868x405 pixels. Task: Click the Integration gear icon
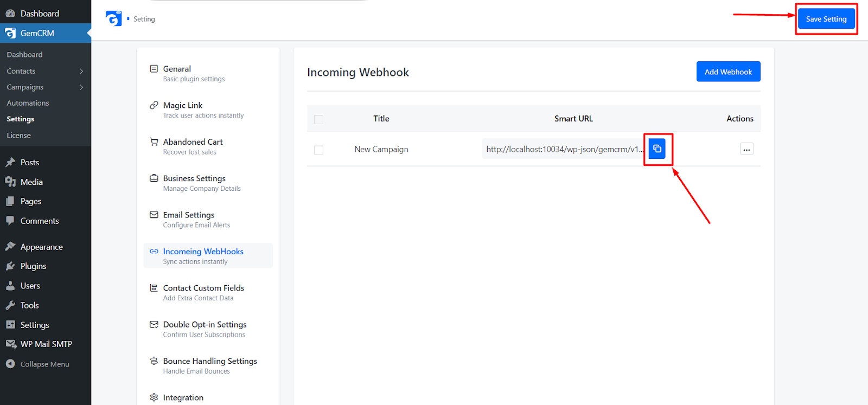[x=154, y=397]
